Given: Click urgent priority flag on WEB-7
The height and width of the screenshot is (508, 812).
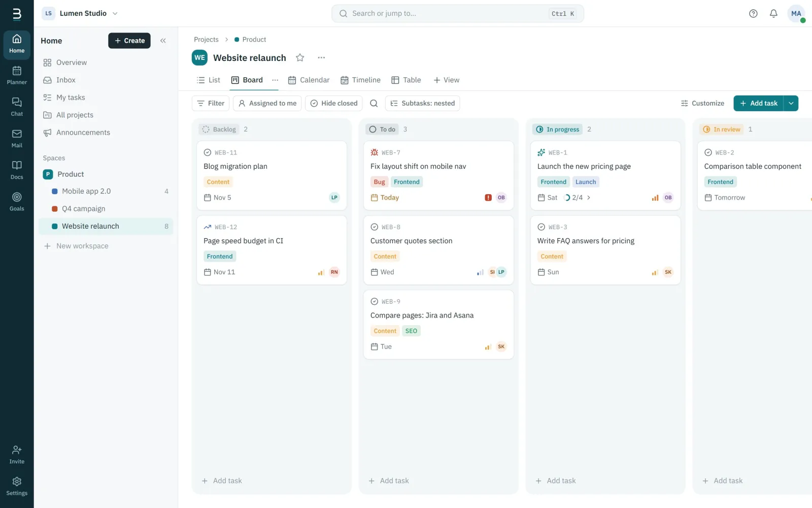Looking at the screenshot, I should (488, 198).
